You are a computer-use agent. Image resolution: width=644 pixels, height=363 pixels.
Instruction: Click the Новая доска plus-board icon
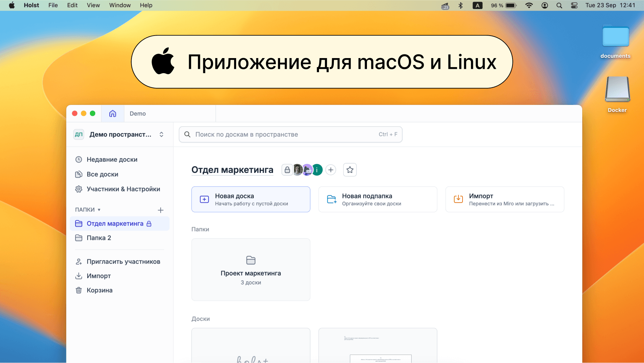pos(204,199)
